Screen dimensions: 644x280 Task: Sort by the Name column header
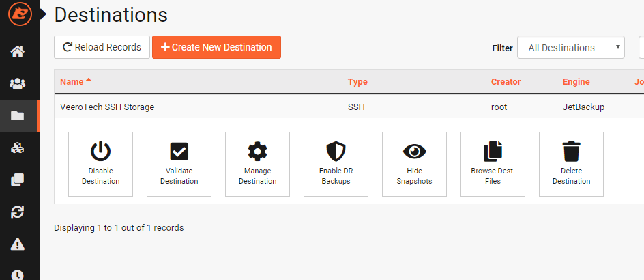pyautogui.click(x=72, y=82)
